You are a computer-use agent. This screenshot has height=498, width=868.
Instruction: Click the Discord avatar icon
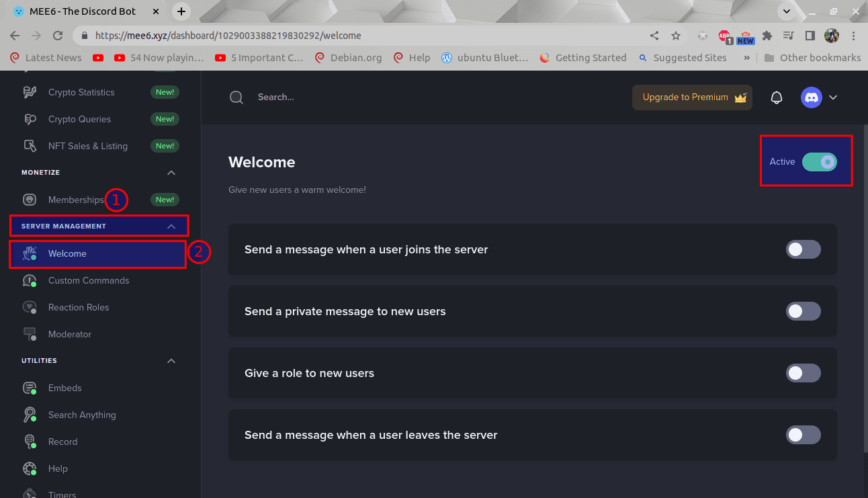coord(812,97)
